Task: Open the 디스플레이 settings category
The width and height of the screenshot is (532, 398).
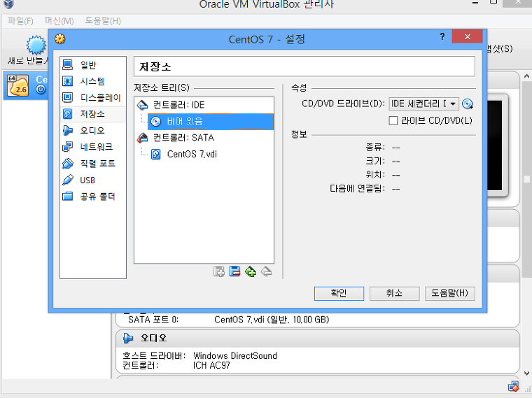Action: pos(92,98)
